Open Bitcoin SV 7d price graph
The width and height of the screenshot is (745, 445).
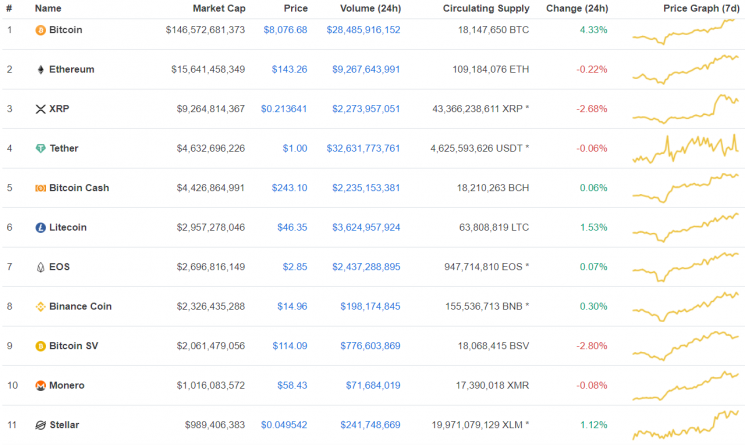click(686, 346)
